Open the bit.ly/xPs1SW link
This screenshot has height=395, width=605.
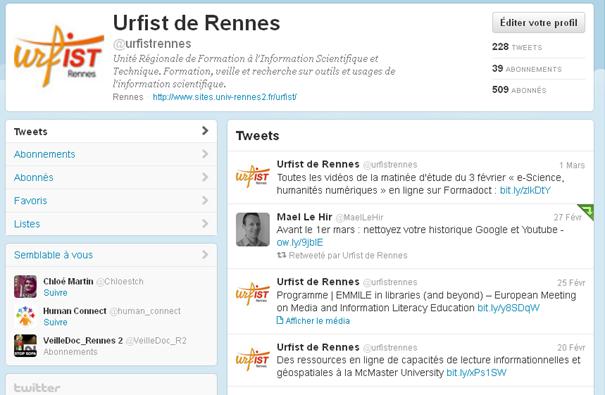(x=476, y=373)
